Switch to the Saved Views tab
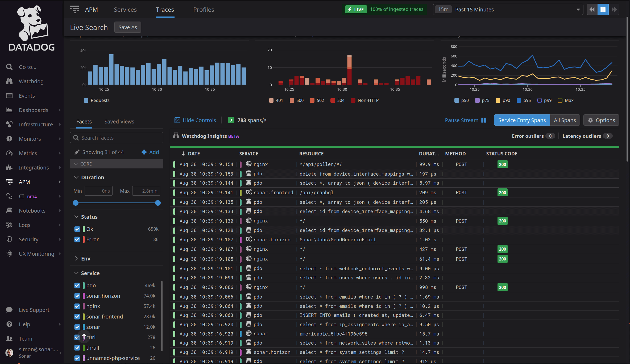Viewport: 630px width, 364px height. pyautogui.click(x=119, y=121)
